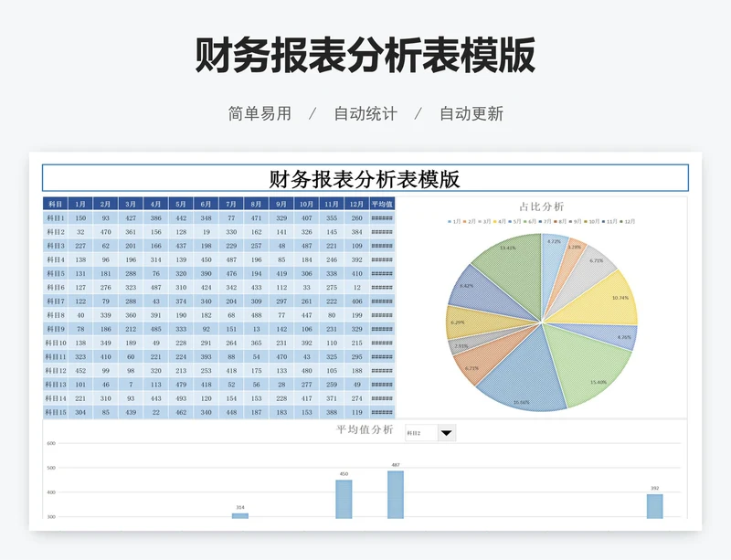Image resolution: width=731 pixels, height=560 pixels.
Task: Click the 自动更新 subtitle text
Action: coord(471,114)
